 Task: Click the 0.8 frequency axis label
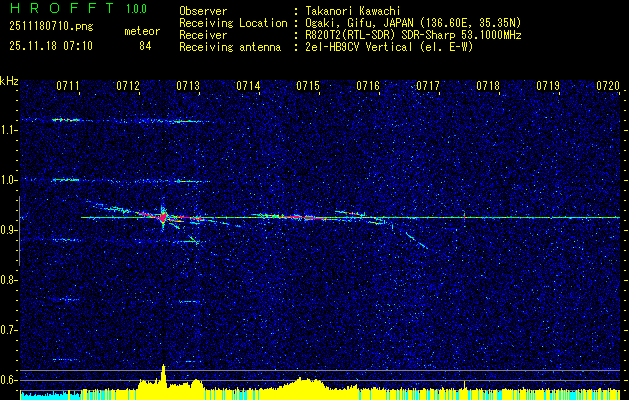tap(7, 280)
